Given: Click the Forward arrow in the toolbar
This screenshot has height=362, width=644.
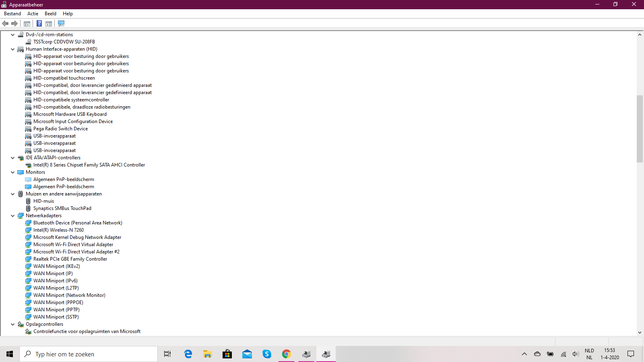Looking at the screenshot, I should pos(14,24).
